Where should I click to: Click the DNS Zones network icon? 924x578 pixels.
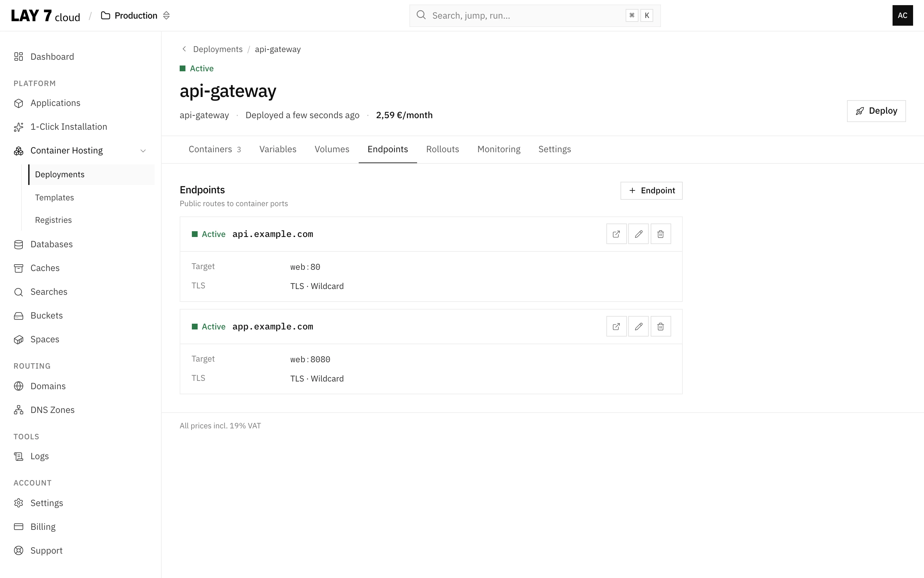click(18, 410)
